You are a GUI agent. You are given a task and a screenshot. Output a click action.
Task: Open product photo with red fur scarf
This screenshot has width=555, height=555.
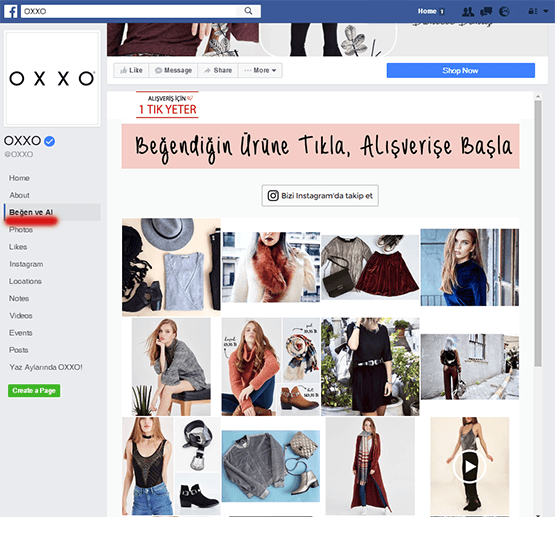[x=271, y=267]
